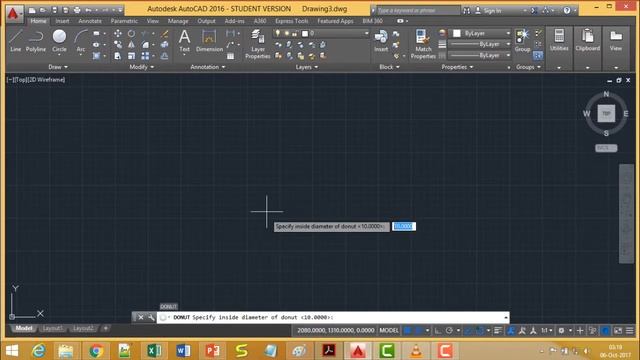Toggle object snap in status bar
The image size is (640, 360).
(480, 330)
